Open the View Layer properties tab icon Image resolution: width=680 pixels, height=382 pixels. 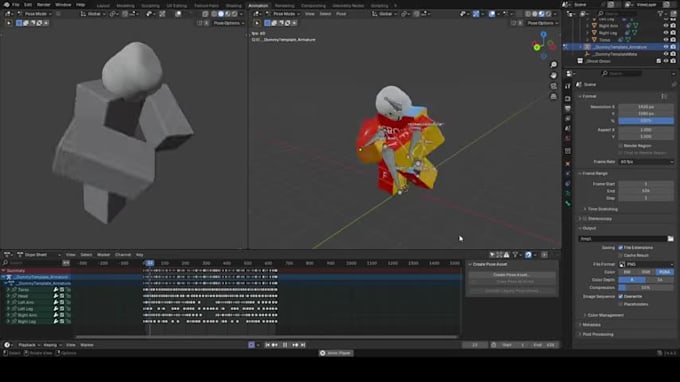568,118
